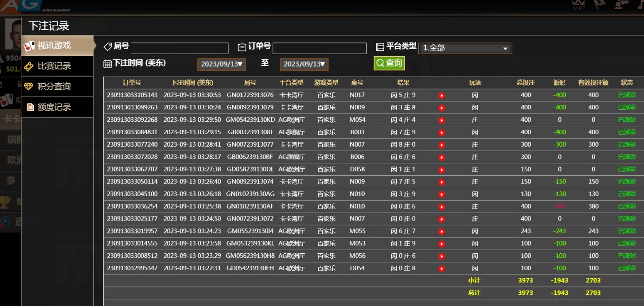The image size is (644, 306).
Task: Focus the 订单号 text box
Action: [319, 48]
